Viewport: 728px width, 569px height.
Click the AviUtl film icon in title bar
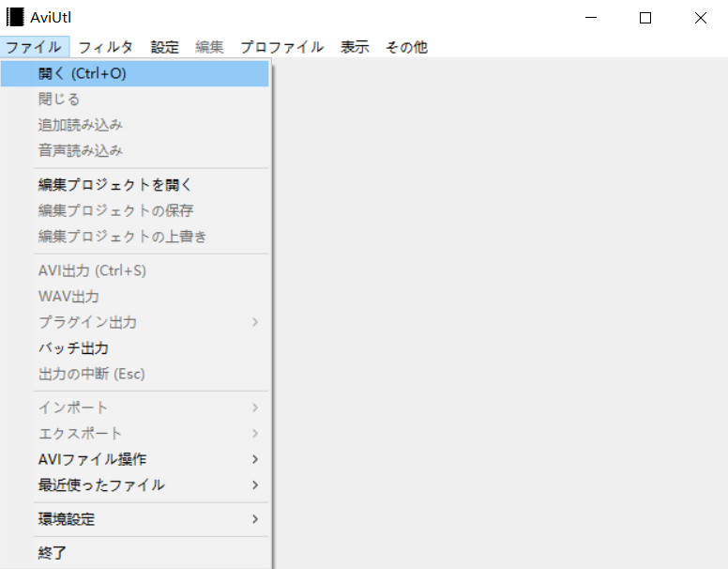15,17
